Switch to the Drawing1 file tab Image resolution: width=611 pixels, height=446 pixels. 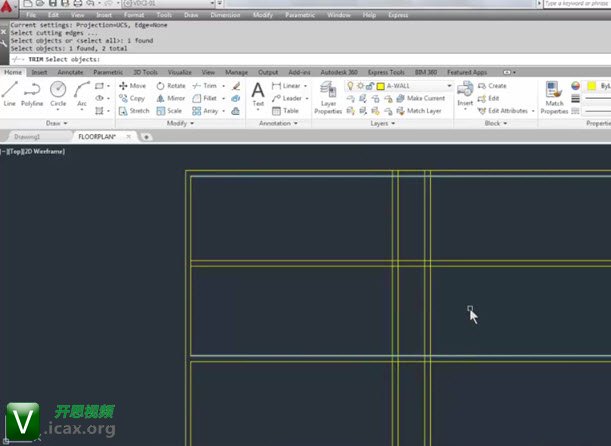(x=27, y=137)
